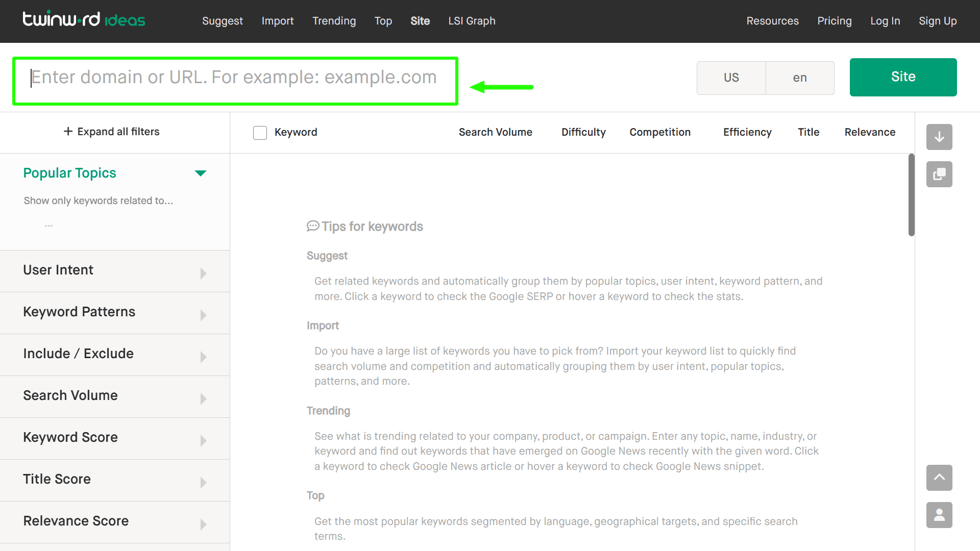Screen dimensions: 980x551
Task: Click the 'Trending' tips subheading
Action: click(x=328, y=411)
